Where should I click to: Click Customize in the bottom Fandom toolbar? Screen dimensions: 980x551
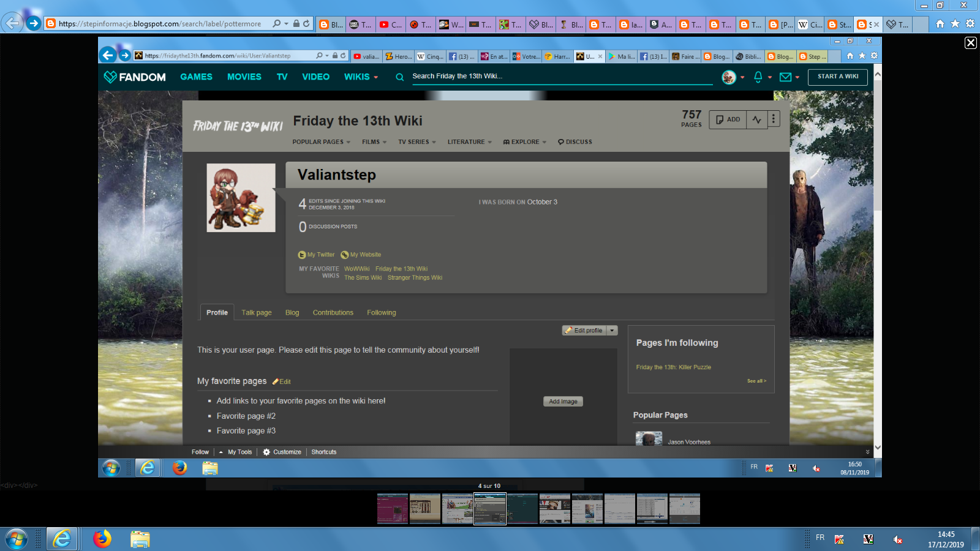282,452
